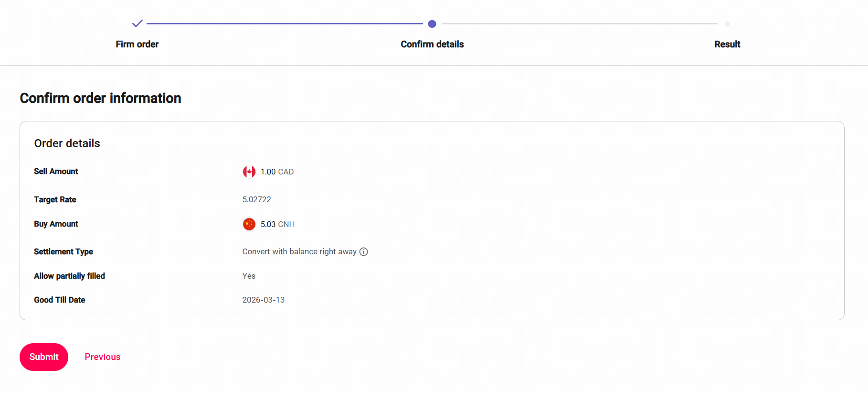Submit the order
Image resolution: width=868 pixels, height=402 pixels.
point(44,357)
